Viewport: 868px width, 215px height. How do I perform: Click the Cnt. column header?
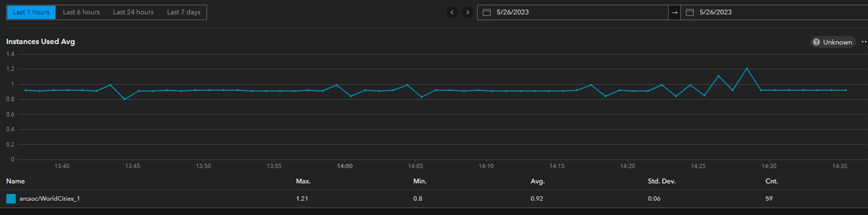771,181
